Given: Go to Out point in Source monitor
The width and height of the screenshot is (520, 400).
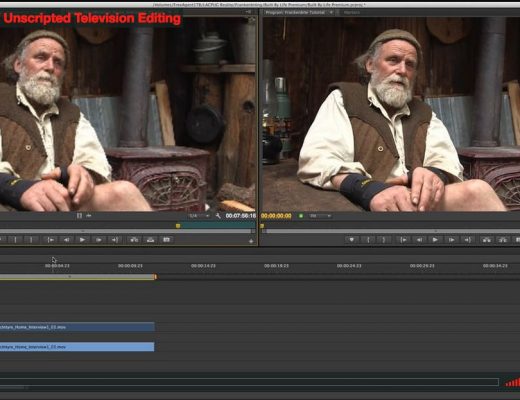Looking at the screenshot, I should coord(115,240).
